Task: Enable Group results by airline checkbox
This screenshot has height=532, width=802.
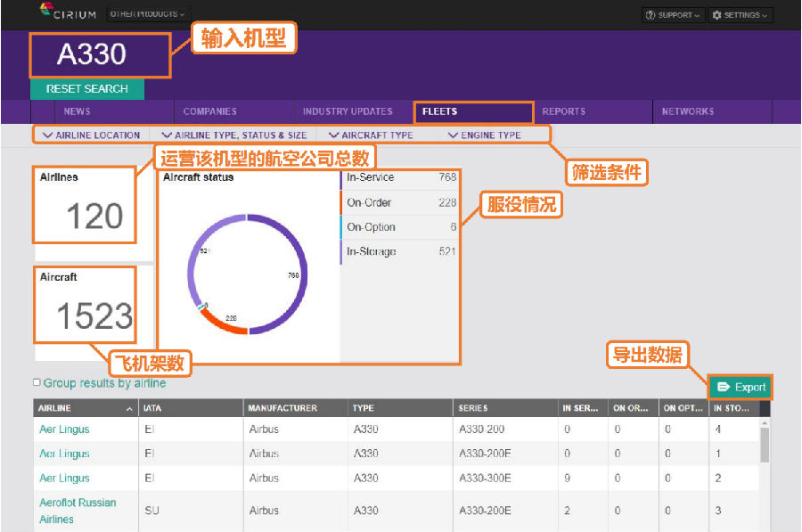Action: [x=37, y=382]
